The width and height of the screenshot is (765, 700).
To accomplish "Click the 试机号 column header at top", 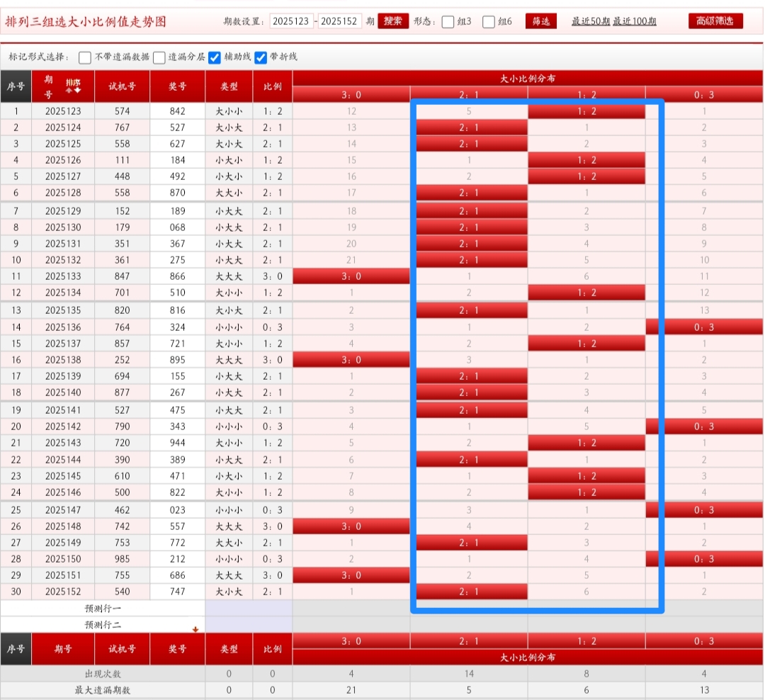I will (122, 86).
